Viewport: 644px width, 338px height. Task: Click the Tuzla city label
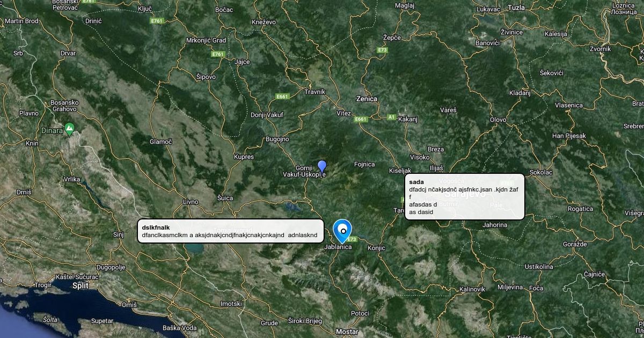click(x=516, y=8)
